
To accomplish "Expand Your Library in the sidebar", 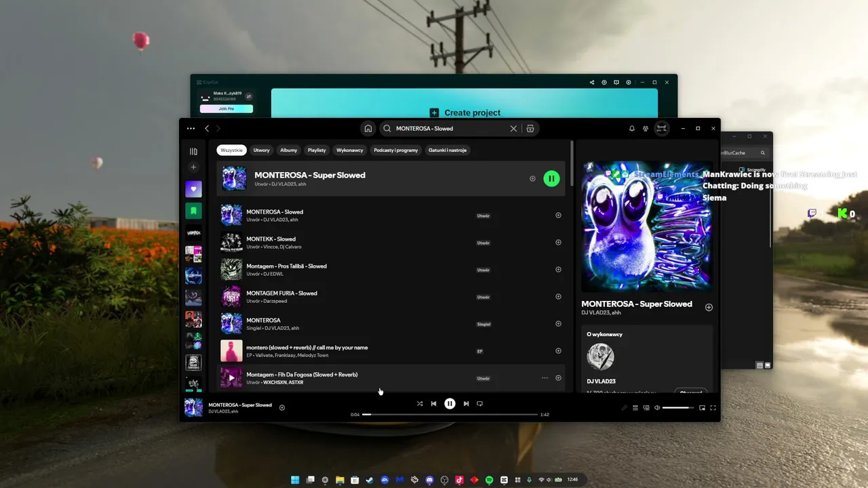I will click(193, 152).
